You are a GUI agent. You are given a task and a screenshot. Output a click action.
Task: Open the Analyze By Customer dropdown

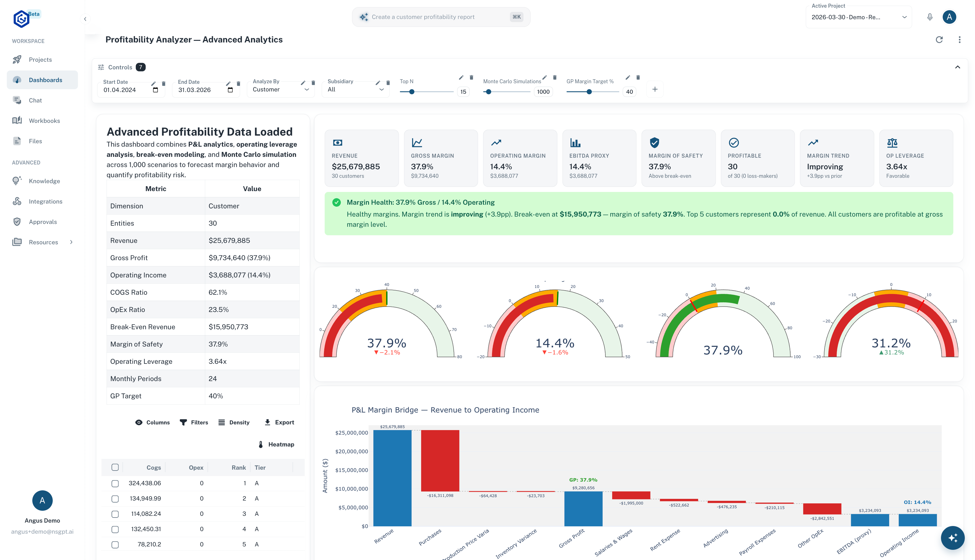click(280, 89)
